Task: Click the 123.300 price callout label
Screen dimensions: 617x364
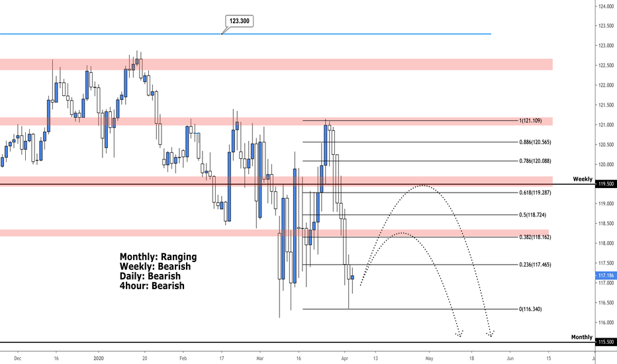Action: 239,21
